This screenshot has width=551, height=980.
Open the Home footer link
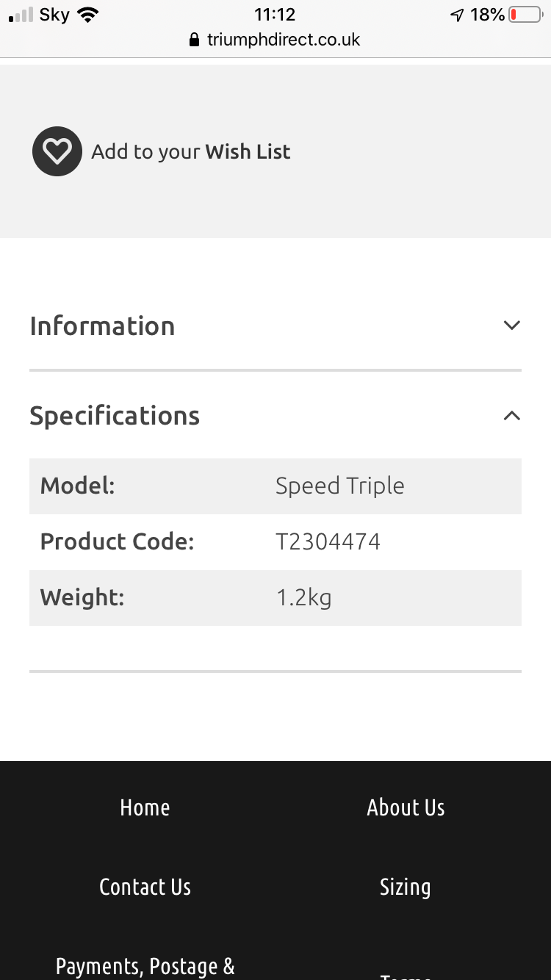point(145,807)
